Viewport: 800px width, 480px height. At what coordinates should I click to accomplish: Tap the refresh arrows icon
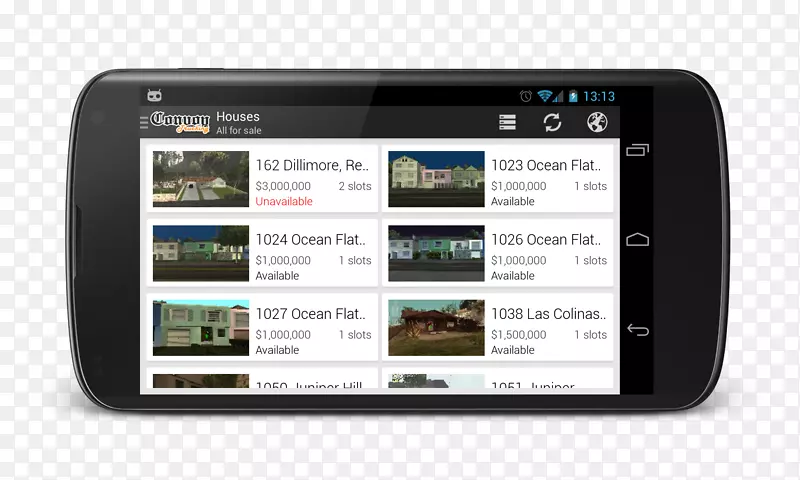552,122
